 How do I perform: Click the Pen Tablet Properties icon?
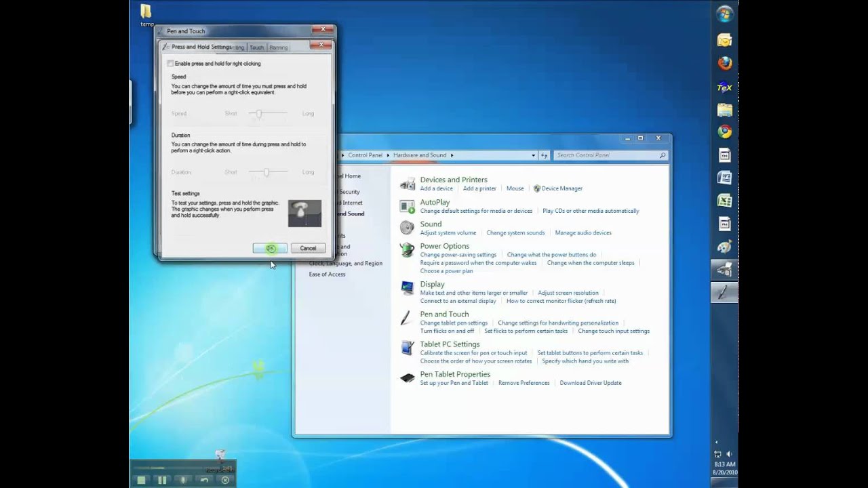pyautogui.click(x=408, y=378)
